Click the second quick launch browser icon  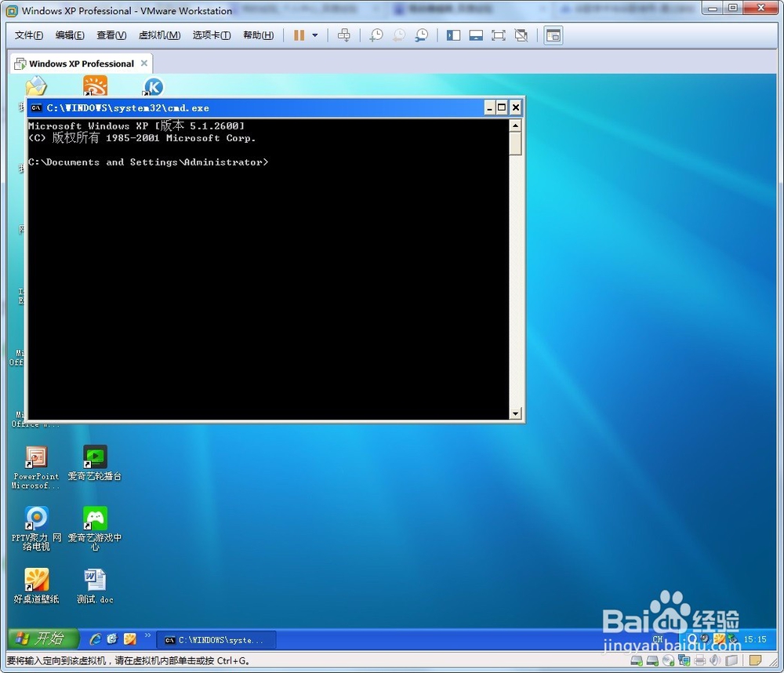click(x=112, y=639)
